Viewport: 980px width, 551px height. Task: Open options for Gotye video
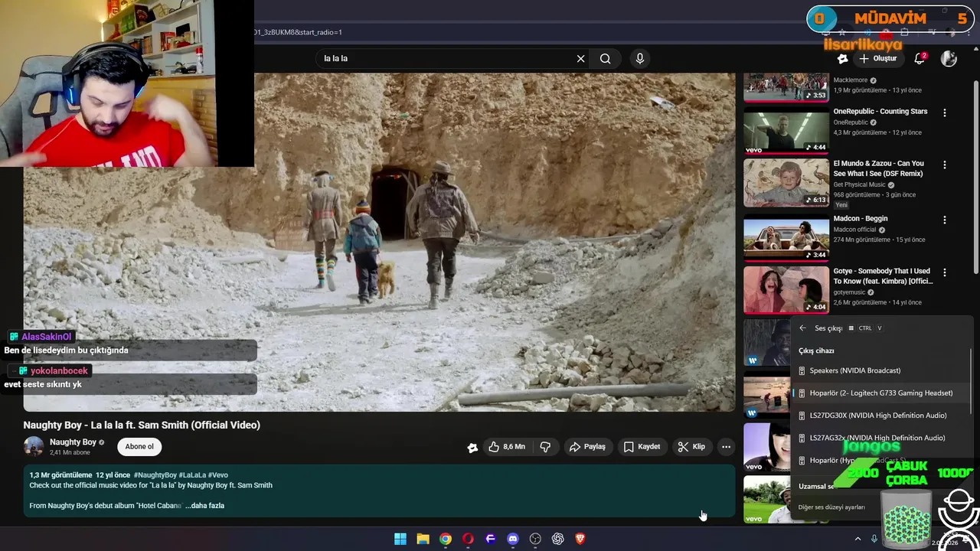point(944,272)
